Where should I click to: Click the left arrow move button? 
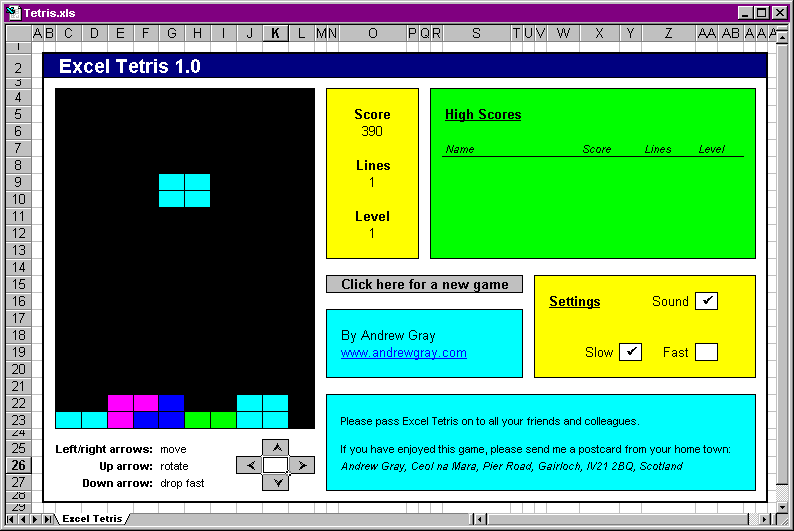249,465
